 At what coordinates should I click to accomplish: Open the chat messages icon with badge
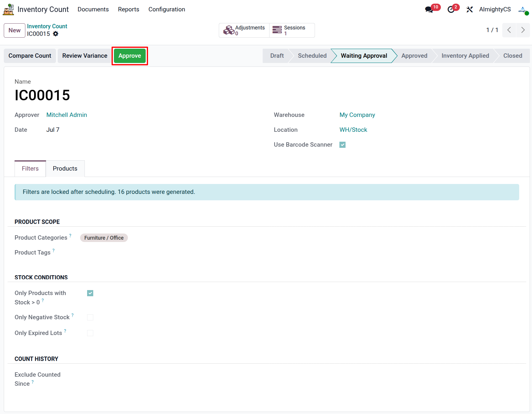[429, 9]
